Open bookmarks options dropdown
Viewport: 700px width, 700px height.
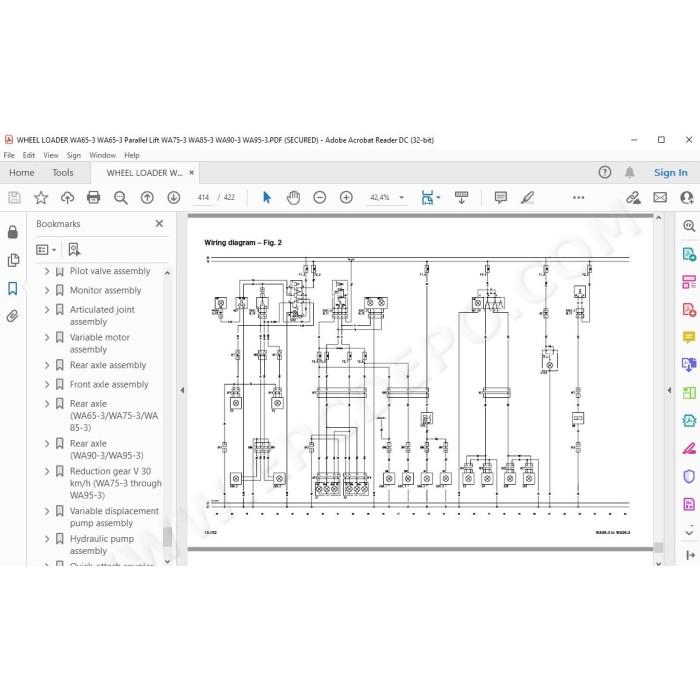pos(46,250)
